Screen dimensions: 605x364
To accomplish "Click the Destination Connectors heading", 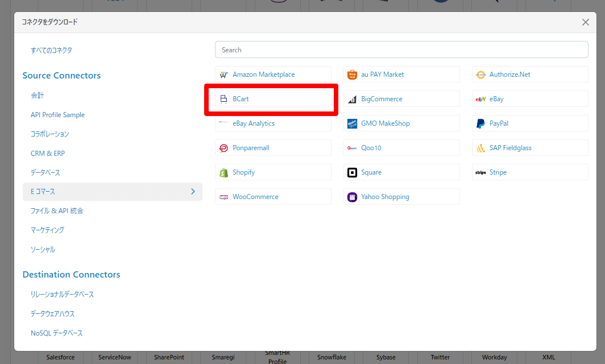I will pyautogui.click(x=72, y=275).
